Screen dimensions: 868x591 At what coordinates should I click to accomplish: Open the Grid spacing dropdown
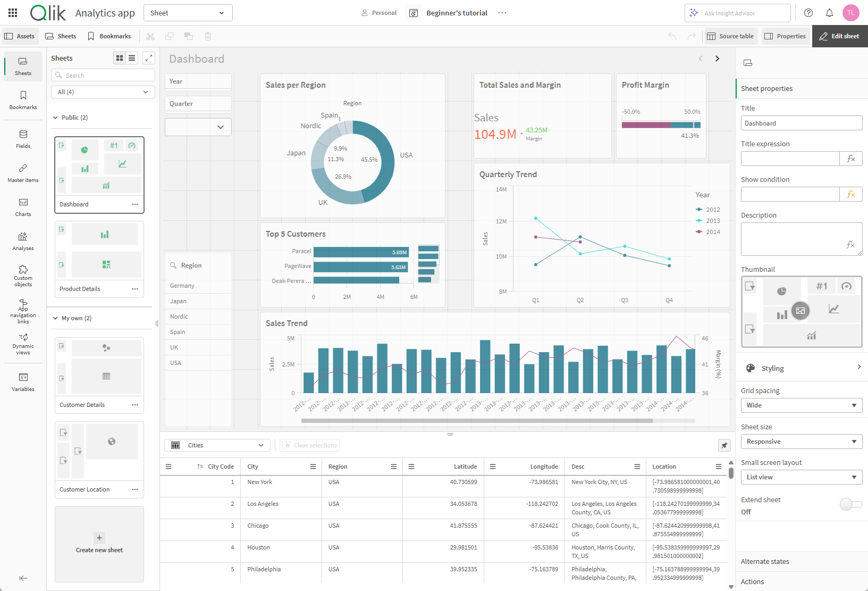coord(801,405)
